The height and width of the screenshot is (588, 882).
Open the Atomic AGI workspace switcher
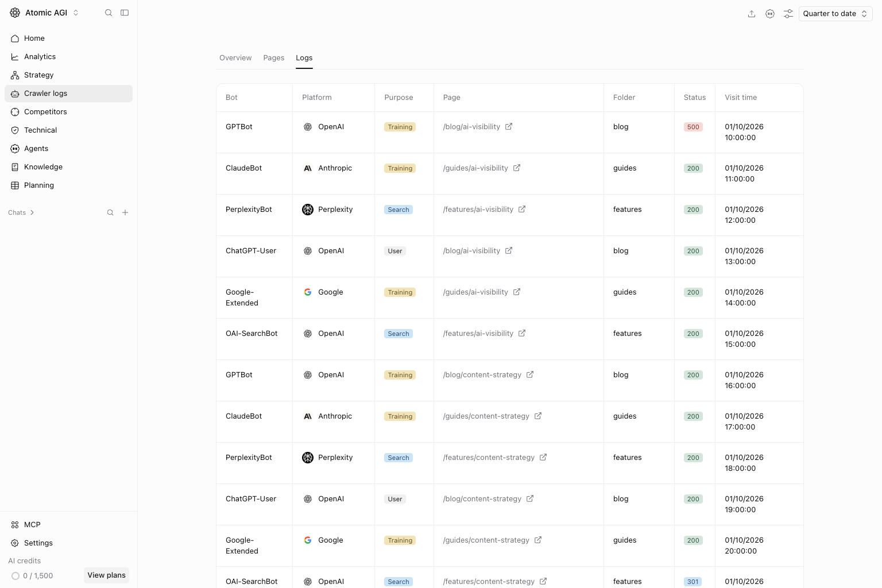tap(44, 13)
